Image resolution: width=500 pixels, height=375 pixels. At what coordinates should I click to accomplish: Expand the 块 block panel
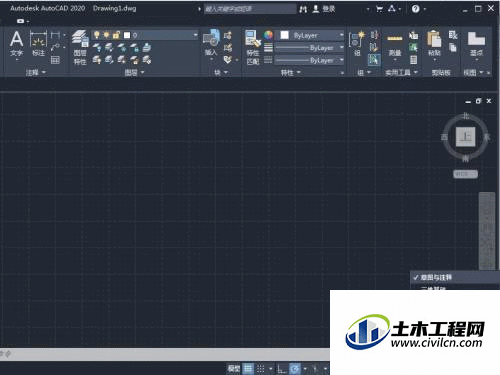[x=221, y=72]
